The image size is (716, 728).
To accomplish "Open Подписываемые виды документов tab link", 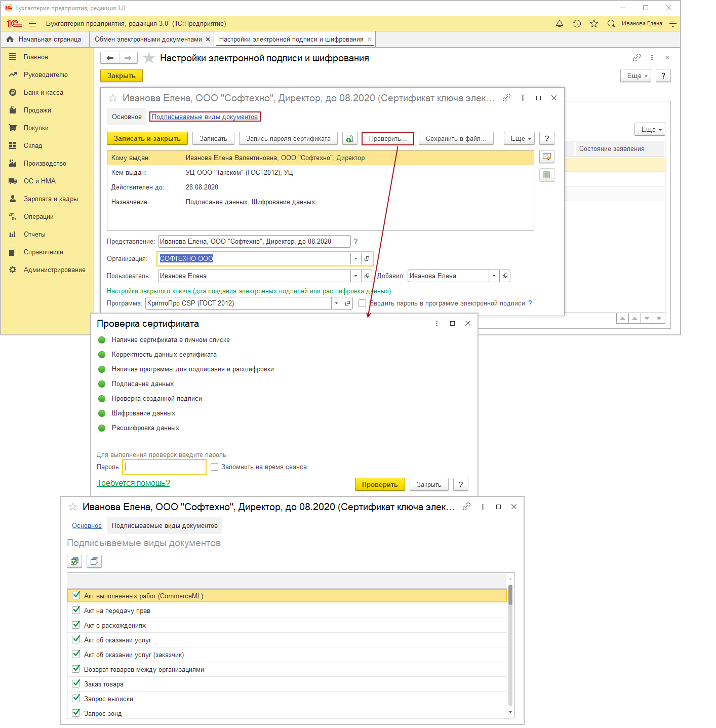I will click(205, 117).
